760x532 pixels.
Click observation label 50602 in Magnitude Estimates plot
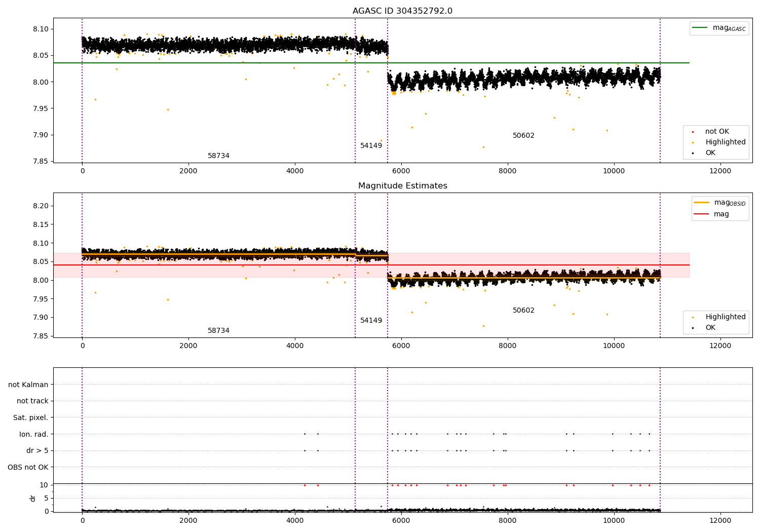[x=523, y=311]
